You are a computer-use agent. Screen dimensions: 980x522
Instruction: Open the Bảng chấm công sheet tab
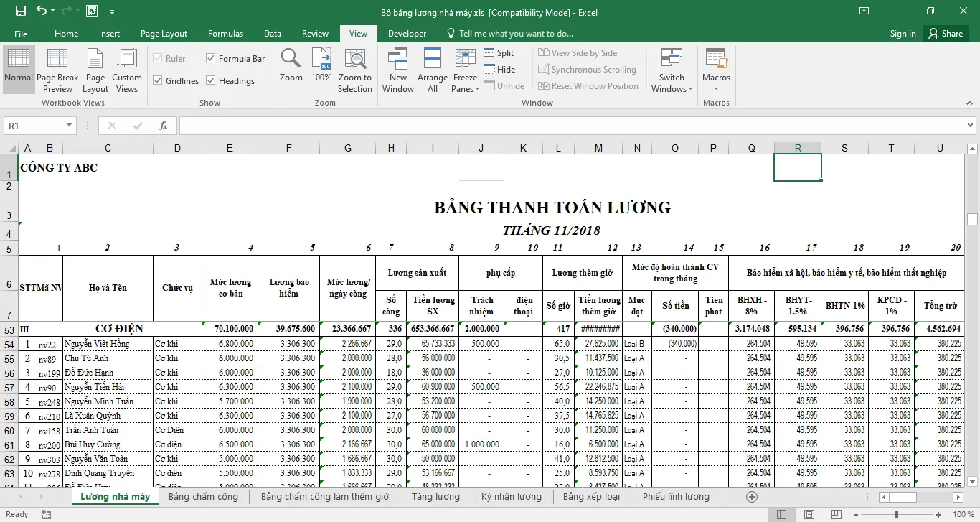tap(203, 496)
